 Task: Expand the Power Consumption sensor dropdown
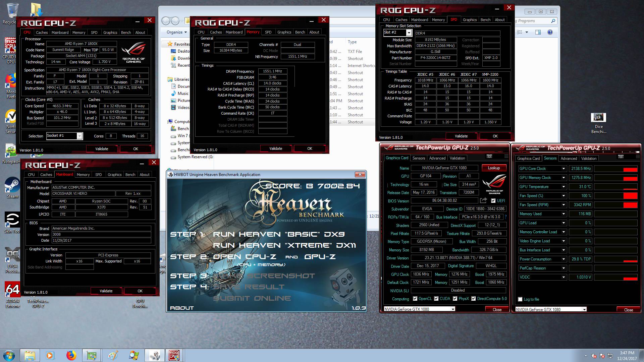[563, 259]
